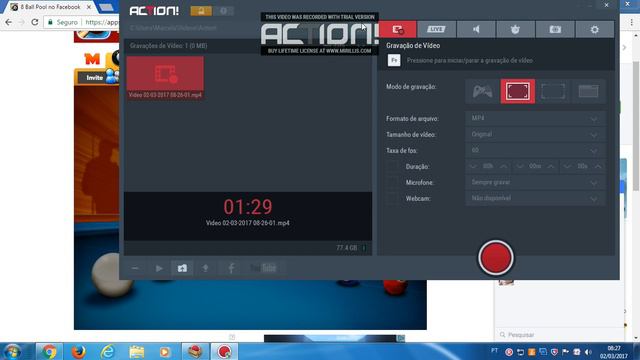Open the benchmark tab
The image size is (640, 360).
[x=515, y=29]
